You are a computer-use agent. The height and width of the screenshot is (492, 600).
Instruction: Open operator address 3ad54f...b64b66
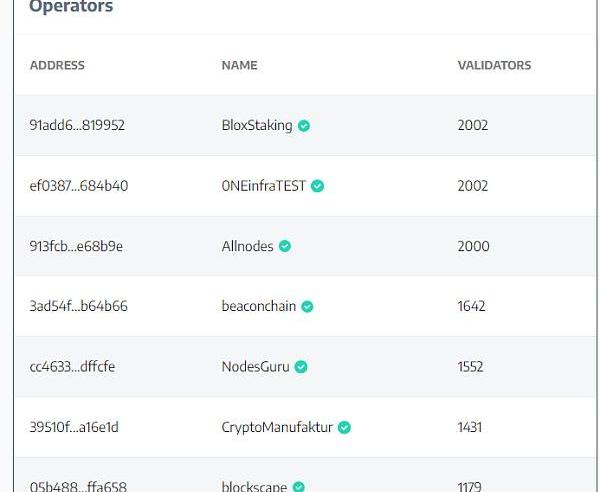(x=78, y=306)
